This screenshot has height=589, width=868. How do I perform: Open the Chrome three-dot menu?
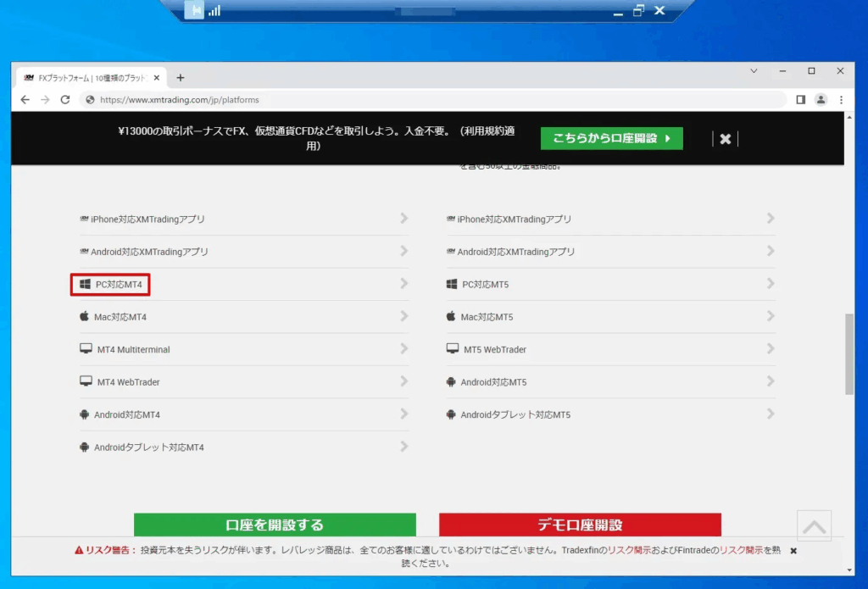[x=841, y=99]
